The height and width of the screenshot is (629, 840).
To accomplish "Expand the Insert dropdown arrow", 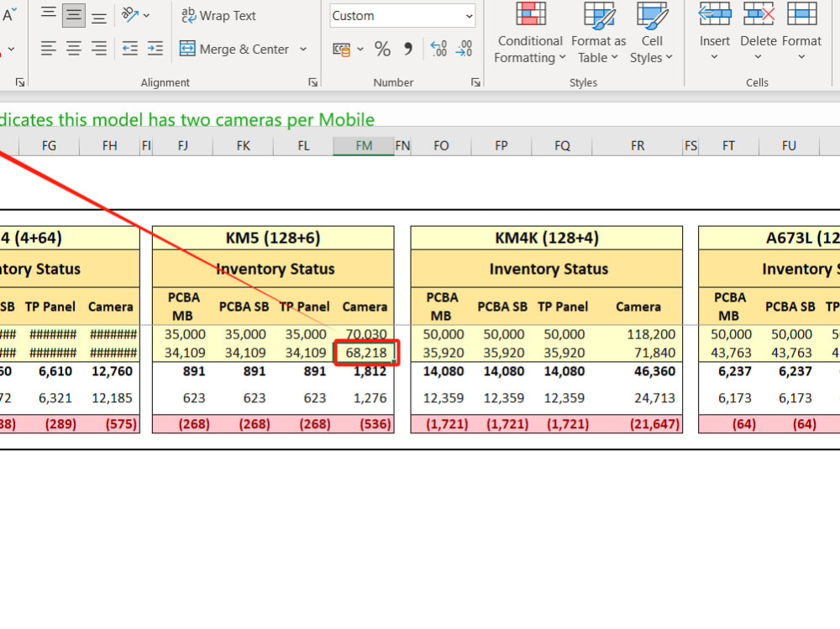I will pos(714,56).
